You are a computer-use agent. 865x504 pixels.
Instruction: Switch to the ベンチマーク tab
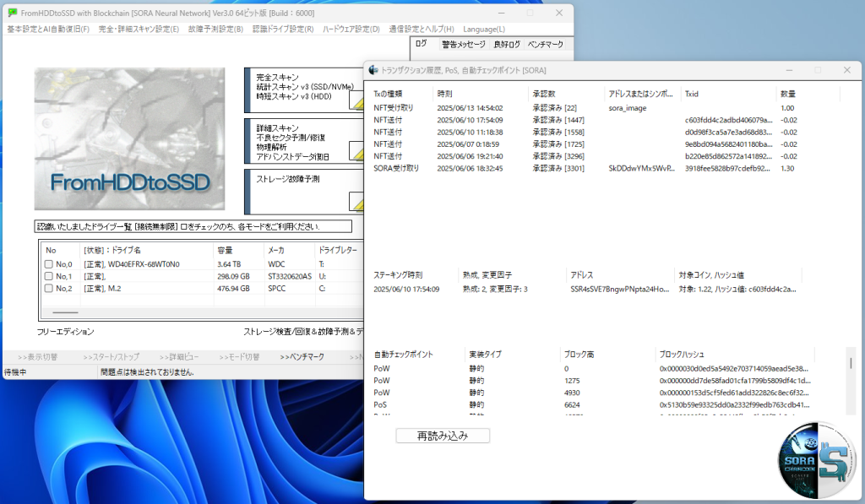545,44
